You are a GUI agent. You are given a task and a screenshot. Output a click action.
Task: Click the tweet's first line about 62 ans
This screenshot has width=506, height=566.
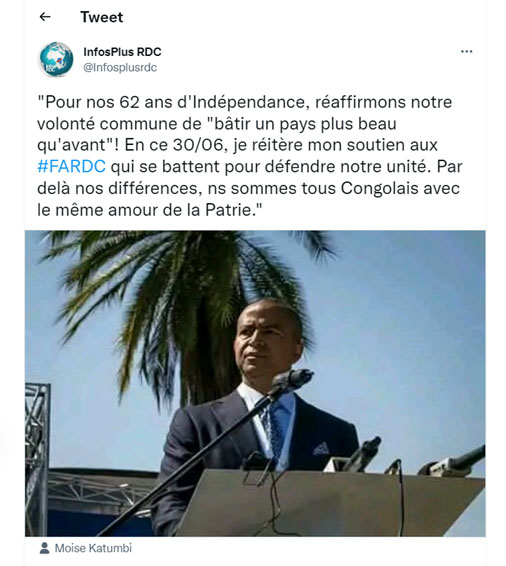(x=245, y=102)
